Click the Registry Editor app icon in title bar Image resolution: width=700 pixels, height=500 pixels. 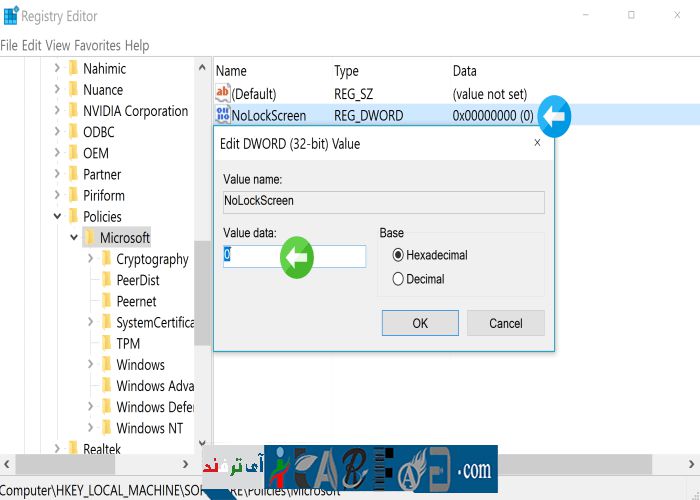click(10, 15)
